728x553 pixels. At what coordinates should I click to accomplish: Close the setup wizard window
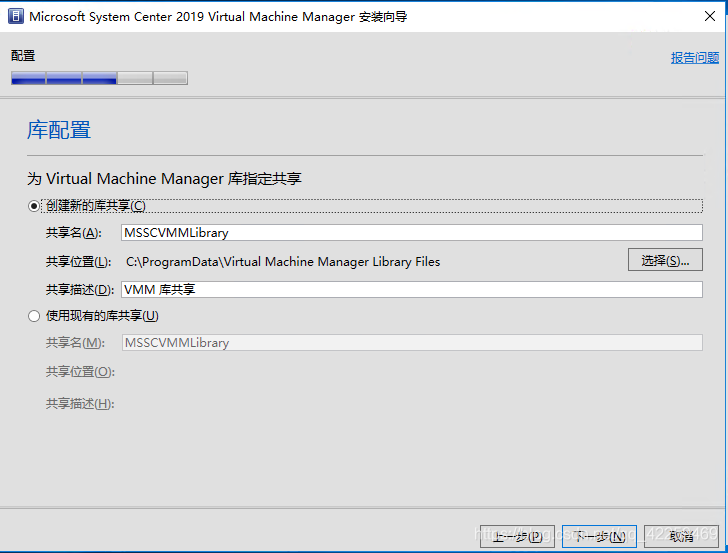click(709, 16)
